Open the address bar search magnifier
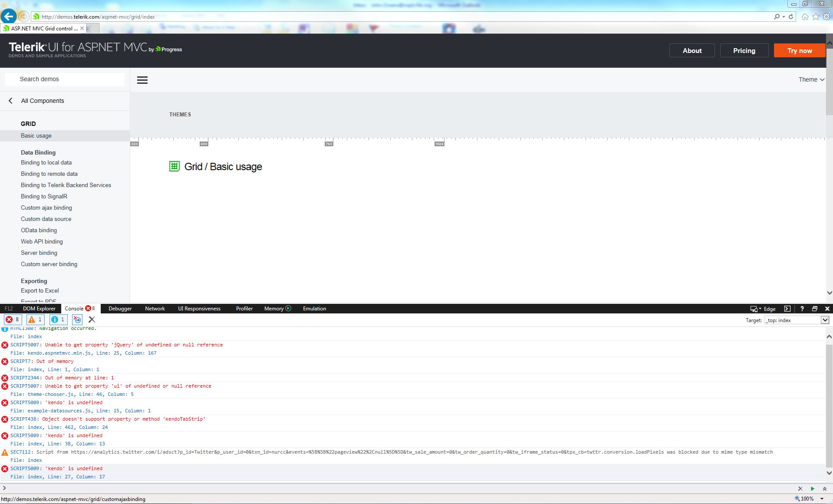The image size is (833, 504). coord(777,16)
